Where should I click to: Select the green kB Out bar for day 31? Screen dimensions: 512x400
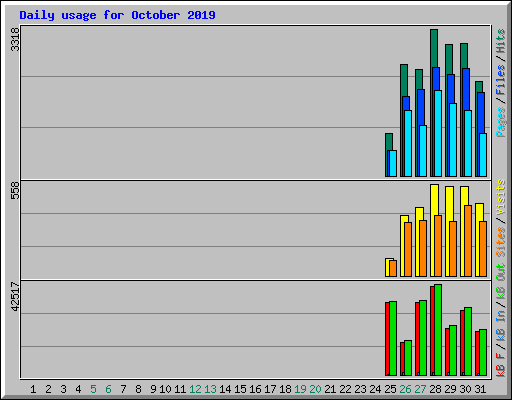483,352
